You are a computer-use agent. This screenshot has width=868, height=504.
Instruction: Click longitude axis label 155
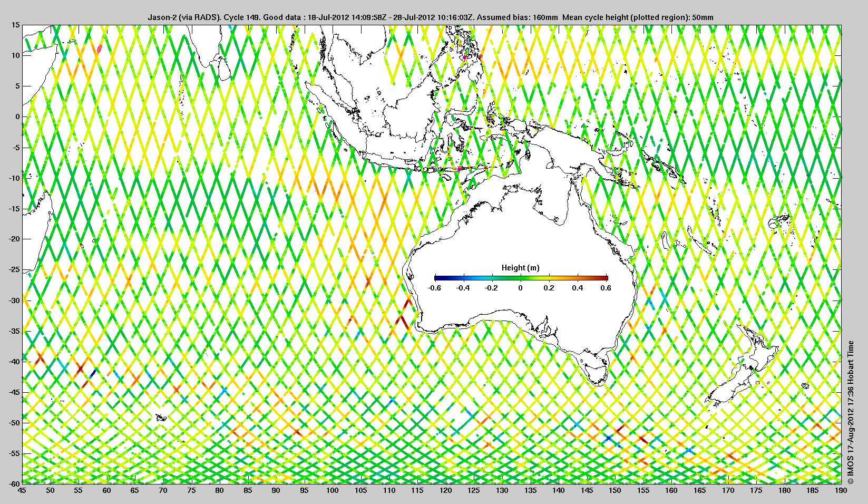click(x=643, y=491)
